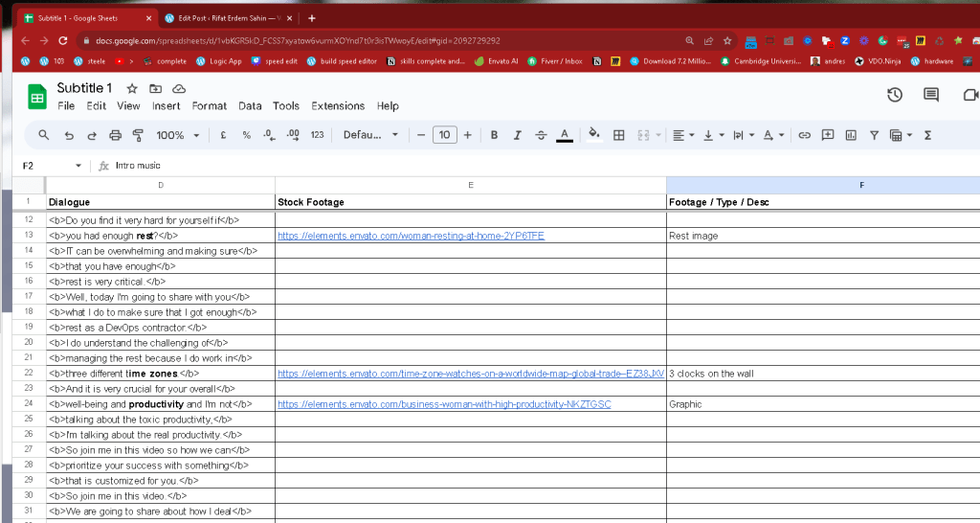Open the View menu
This screenshot has height=523, width=980.
pyautogui.click(x=128, y=105)
